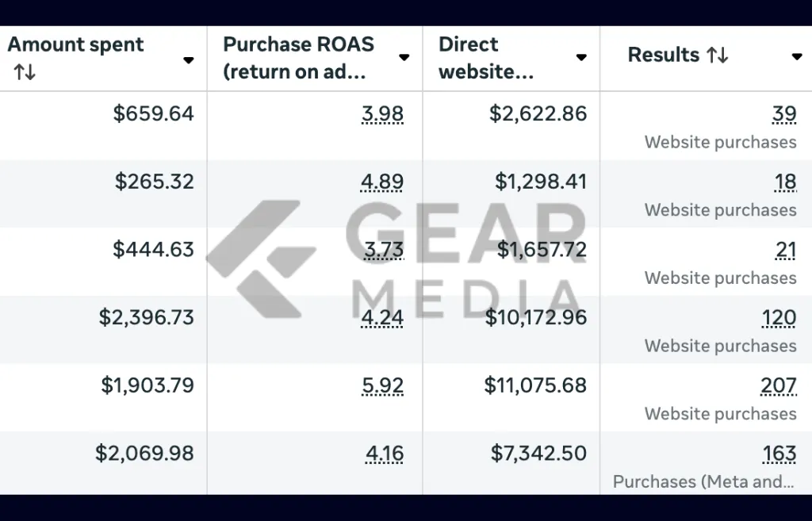Sort by Amount spent arrows icon

point(25,72)
